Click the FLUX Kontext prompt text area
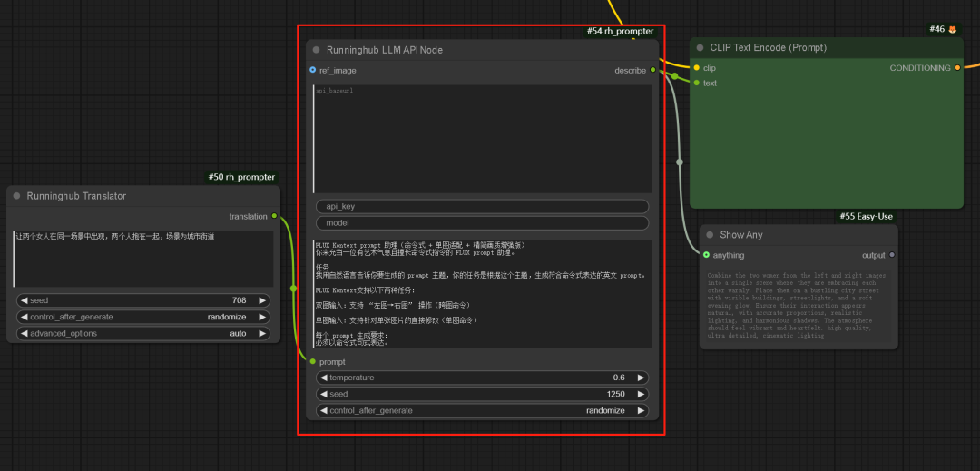 (x=483, y=294)
